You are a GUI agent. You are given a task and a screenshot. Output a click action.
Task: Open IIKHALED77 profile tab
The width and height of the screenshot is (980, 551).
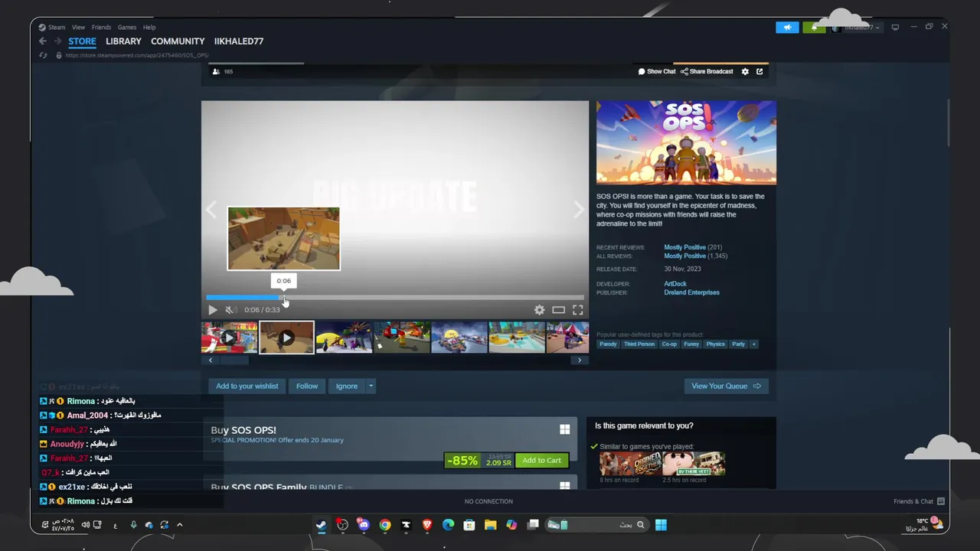[239, 41]
